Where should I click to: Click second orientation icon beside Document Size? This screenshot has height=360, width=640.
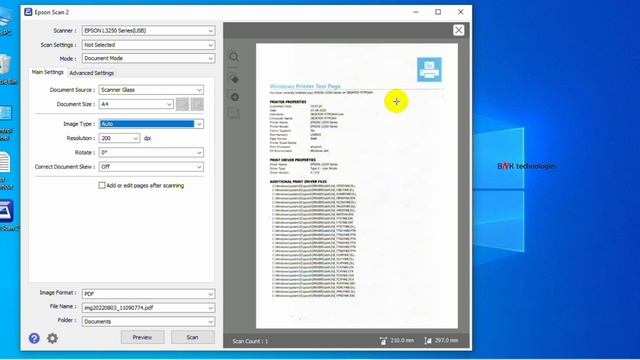pos(197,104)
